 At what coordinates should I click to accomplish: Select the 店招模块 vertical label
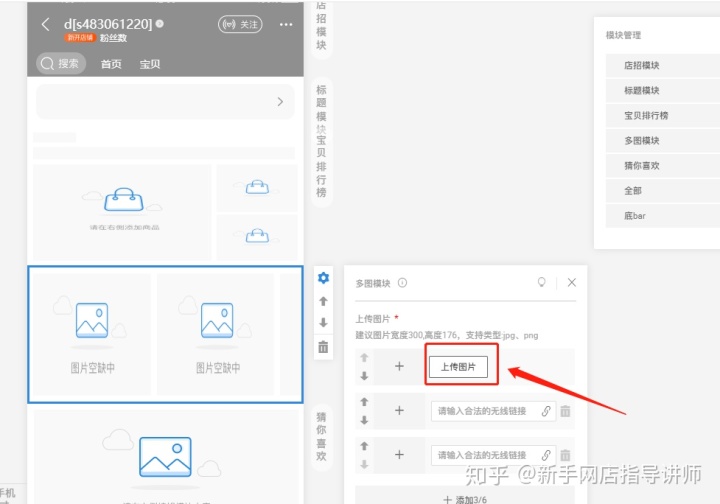pyautogui.click(x=321, y=25)
